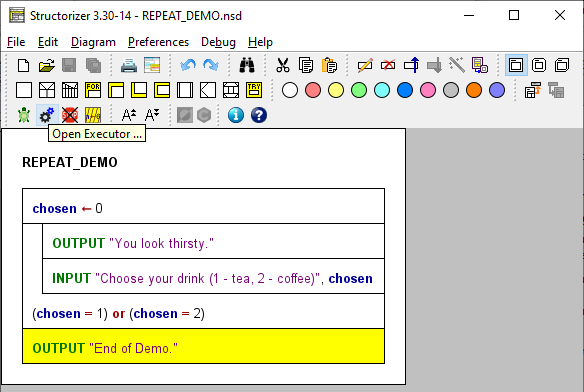Image resolution: width=584 pixels, height=392 pixels.
Task: Apply orange color to element
Action: (474, 90)
